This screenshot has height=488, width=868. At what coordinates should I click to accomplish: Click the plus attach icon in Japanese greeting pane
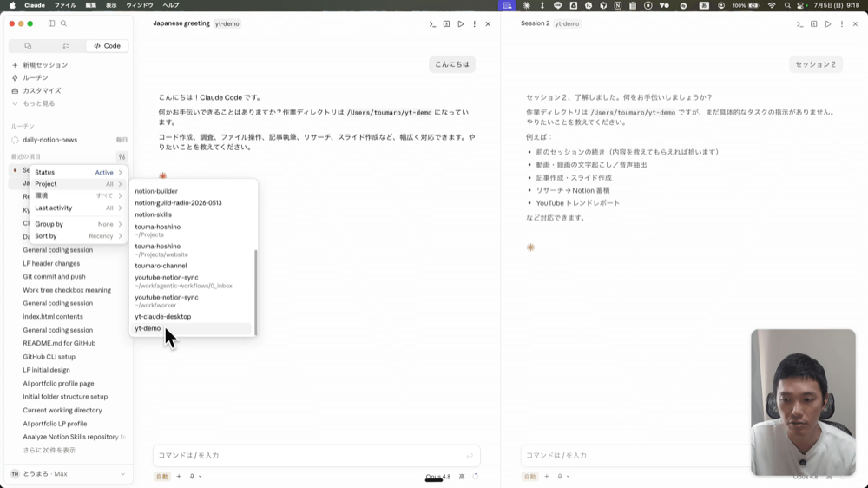179,477
